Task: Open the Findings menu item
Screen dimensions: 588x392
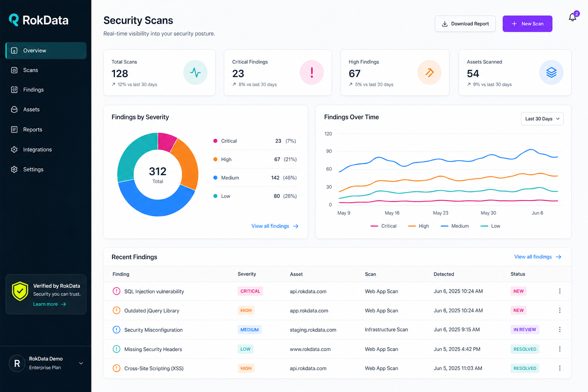Action: point(46,90)
